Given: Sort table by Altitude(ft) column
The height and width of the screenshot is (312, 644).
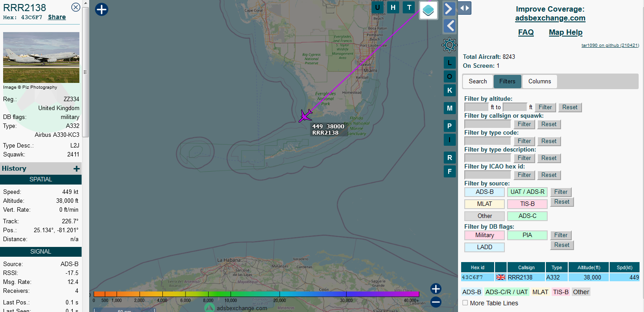Looking at the screenshot, I should point(589,267).
